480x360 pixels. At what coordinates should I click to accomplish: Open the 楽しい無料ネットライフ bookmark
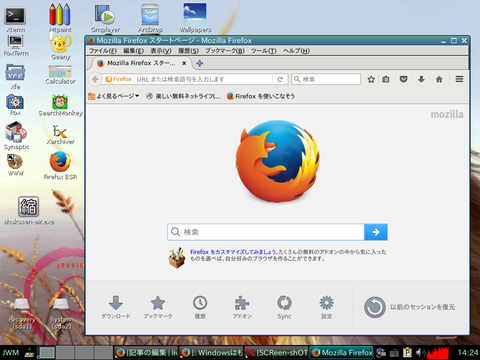(x=183, y=96)
